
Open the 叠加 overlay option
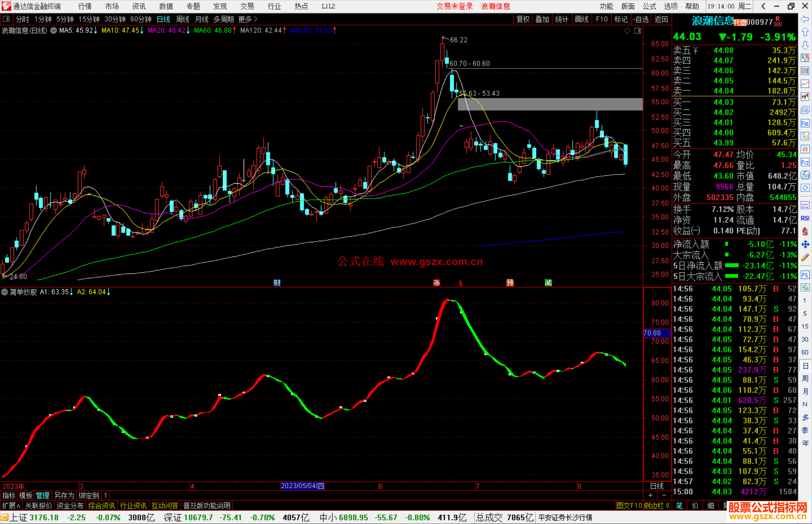click(542, 19)
